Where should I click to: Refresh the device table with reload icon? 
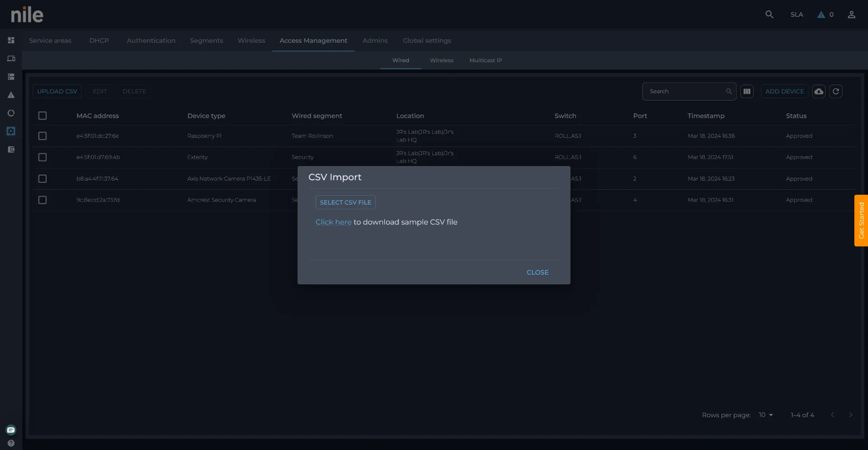[836, 91]
